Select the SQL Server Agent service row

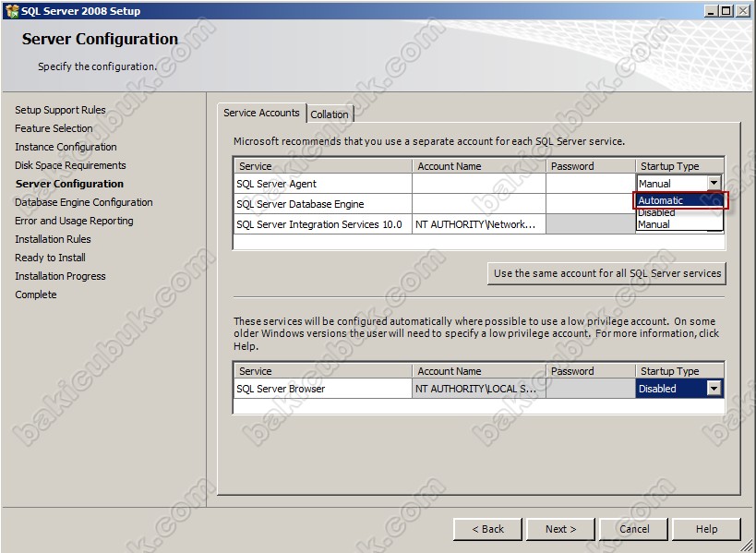[322, 184]
